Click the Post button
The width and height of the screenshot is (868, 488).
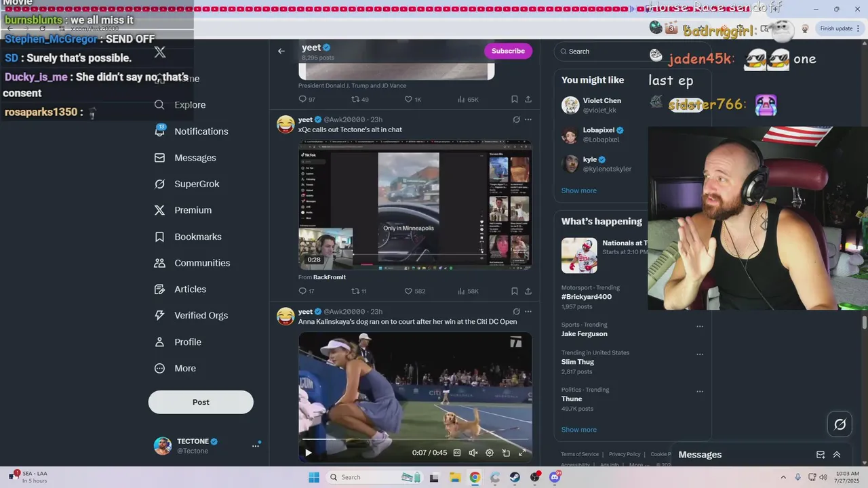[201, 402]
